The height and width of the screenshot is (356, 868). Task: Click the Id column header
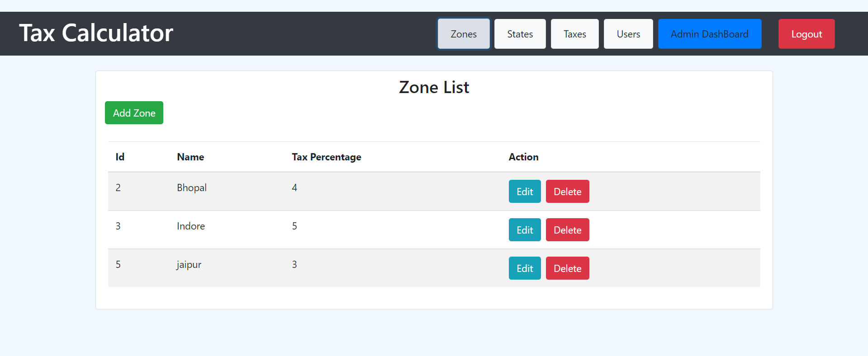point(120,157)
